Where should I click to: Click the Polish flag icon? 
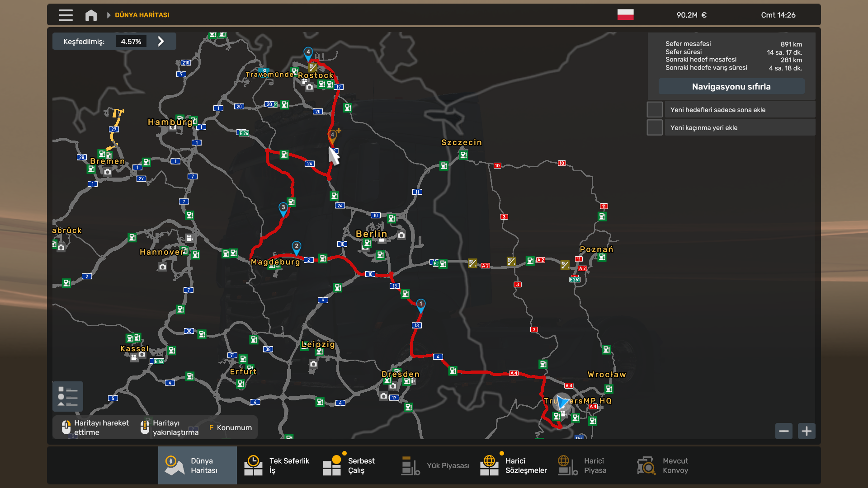point(625,15)
